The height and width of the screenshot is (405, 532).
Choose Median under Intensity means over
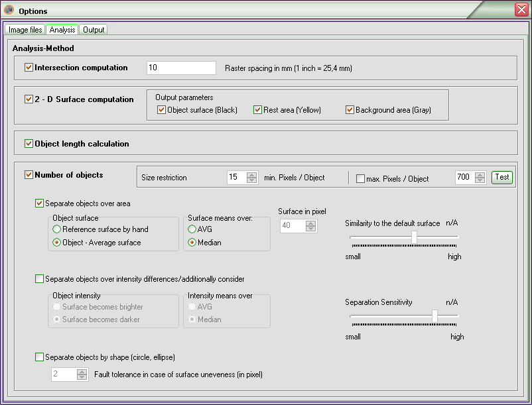[x=192, y=319]
